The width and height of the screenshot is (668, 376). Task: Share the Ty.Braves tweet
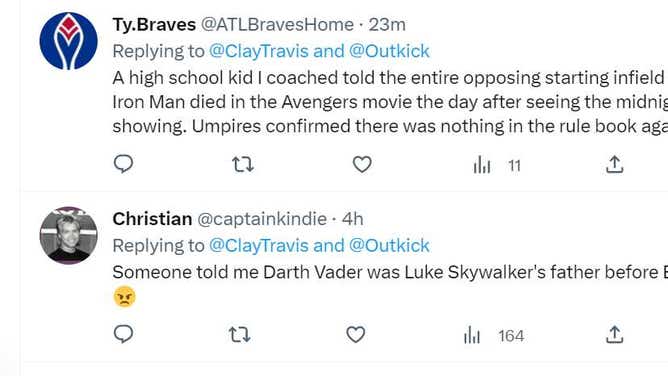pos(614,164)
